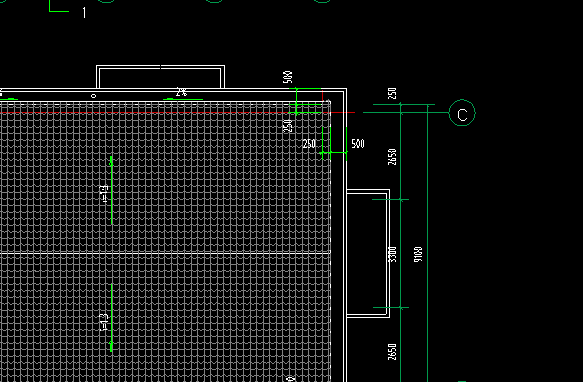Select the small drain circle near the top wall

coord(93,96)
